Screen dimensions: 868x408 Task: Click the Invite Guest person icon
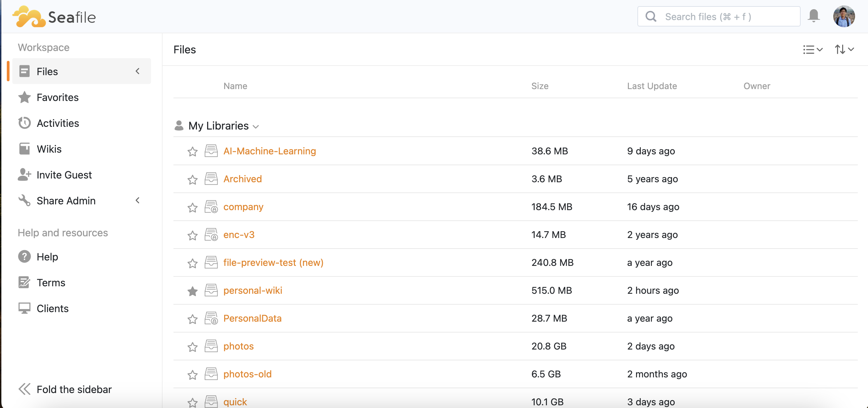click(x=24, y=175)
